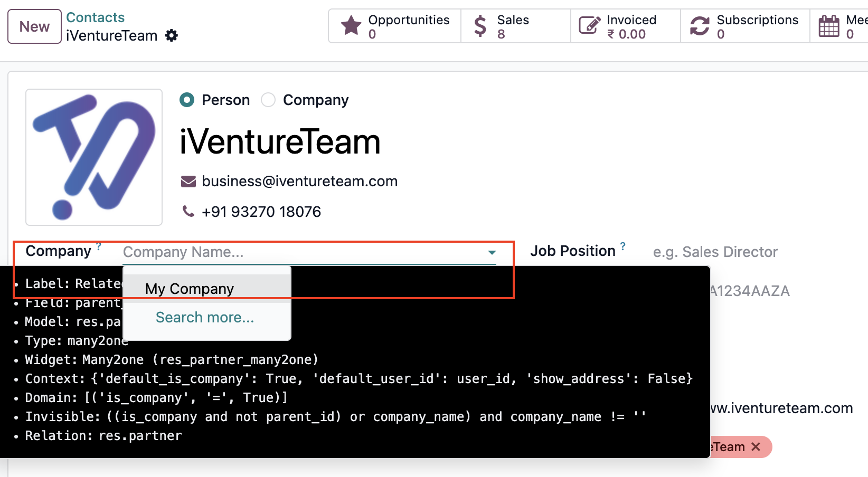
Task: Click the Sales dollar icon
Action: [480, 26]
